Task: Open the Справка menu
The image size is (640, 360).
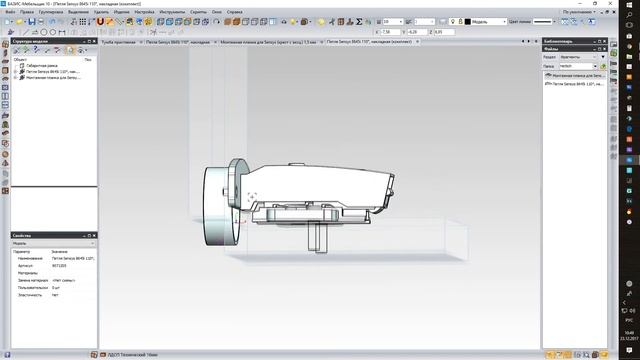Action: pyautogui.click(x=234, y=12)
